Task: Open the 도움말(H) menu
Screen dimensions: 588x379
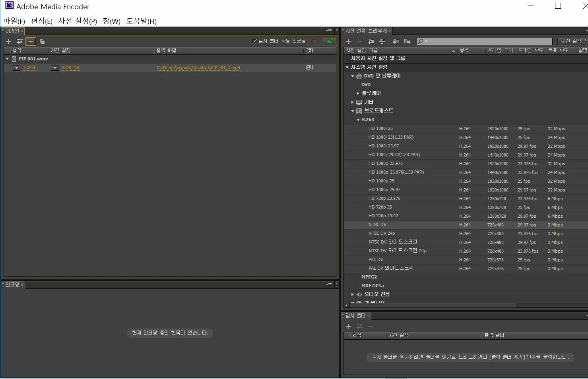Action: point(142,21)
